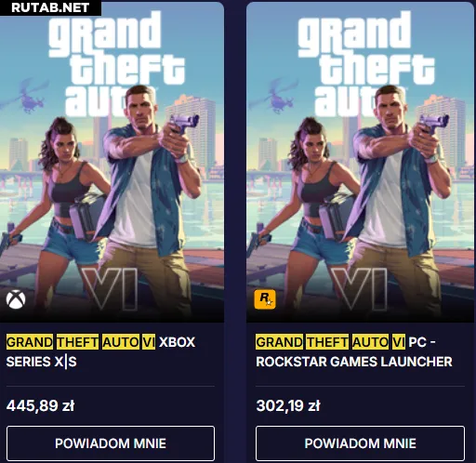The height and width of the screenshot is (463, 476).
Task: Click the 302,19 zł price
Action: coord(288,405)
